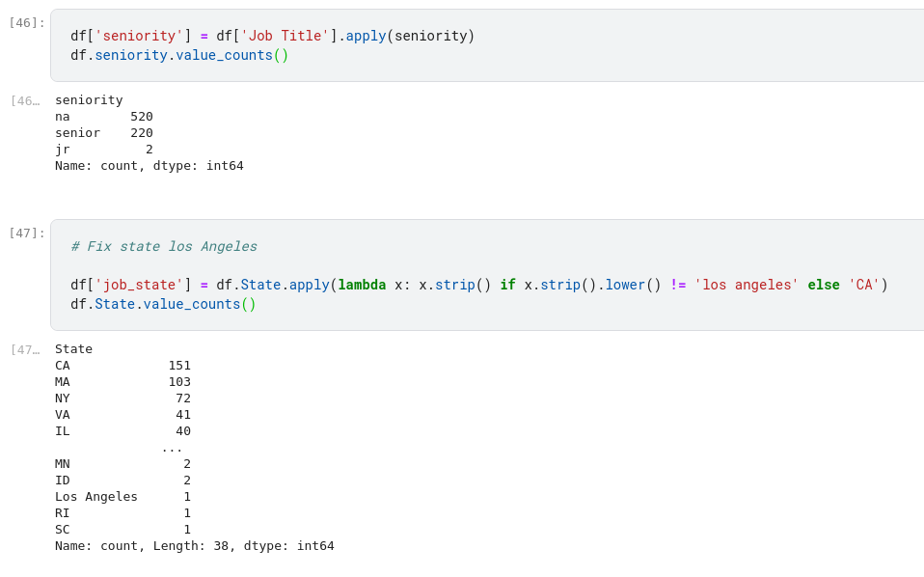Image resolution: width=924 pixels, height=577 pixels.
Task: Click the ellipsis row in State output
Action: point(172,447)
